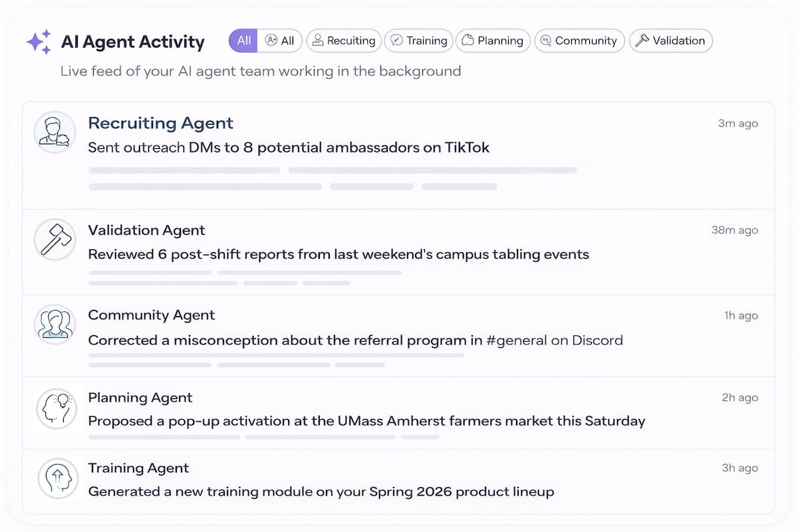
Task: Click the Recruiting Agent avatar icon
Action: coord(55,132)
